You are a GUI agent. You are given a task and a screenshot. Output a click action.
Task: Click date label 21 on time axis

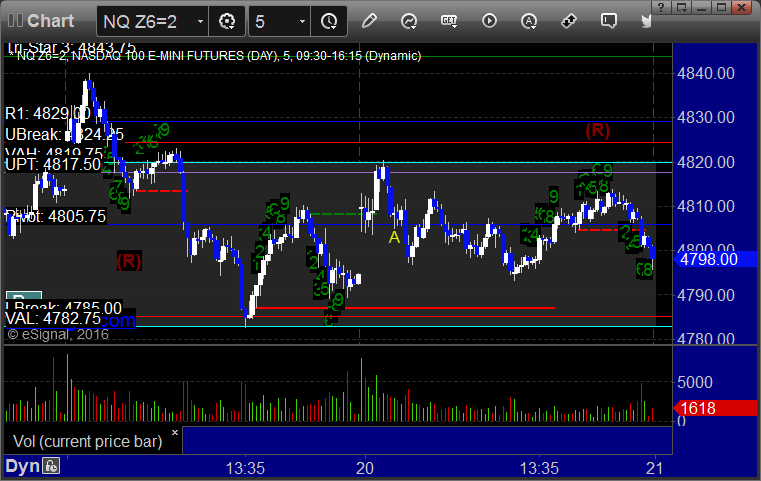coord(654,468)
